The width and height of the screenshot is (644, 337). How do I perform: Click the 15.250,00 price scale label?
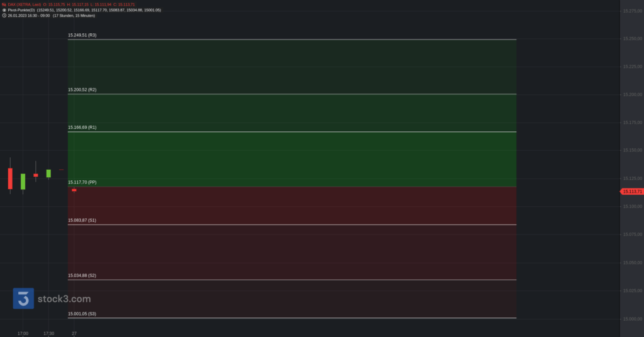(x=633, y=38)
